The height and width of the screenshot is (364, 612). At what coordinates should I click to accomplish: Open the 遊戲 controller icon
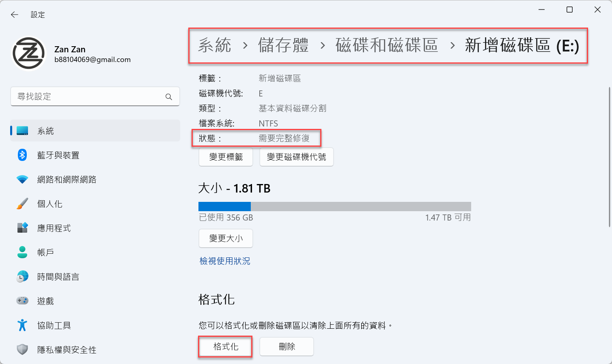coord(22,301)
